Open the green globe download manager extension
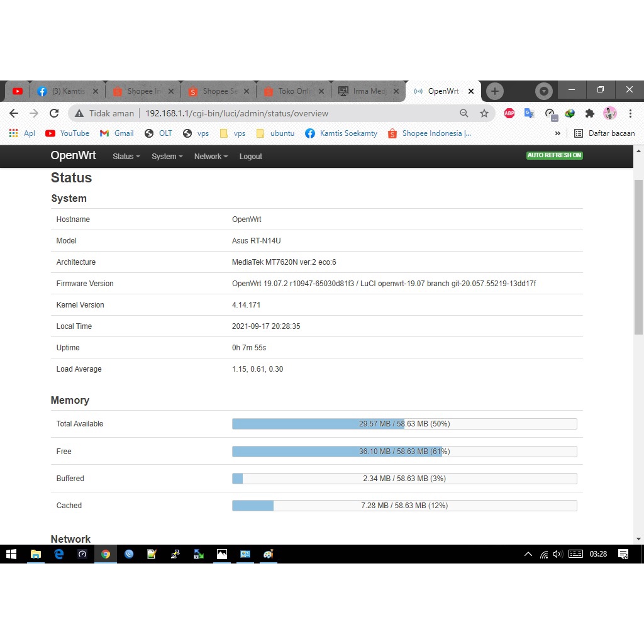 coord(569,113)
